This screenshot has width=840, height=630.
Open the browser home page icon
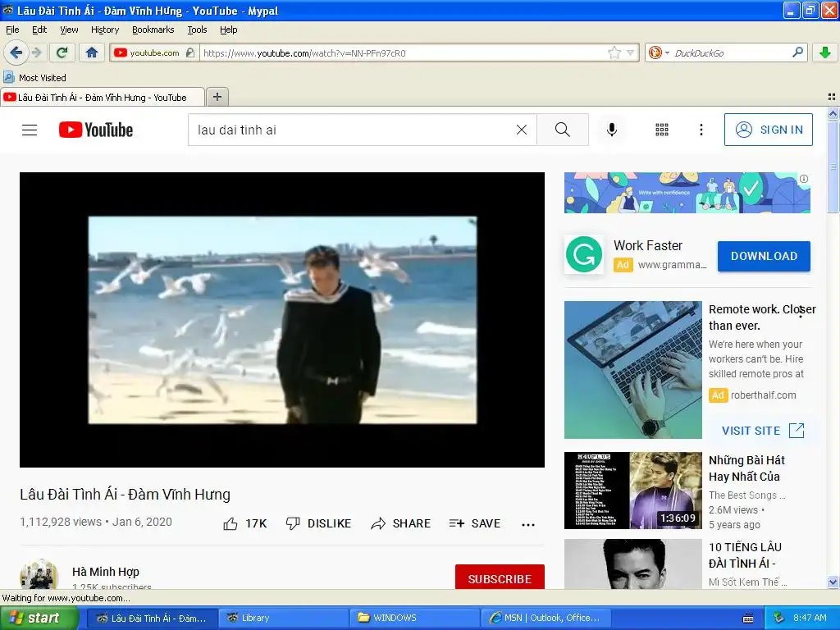tap(92, 52)
